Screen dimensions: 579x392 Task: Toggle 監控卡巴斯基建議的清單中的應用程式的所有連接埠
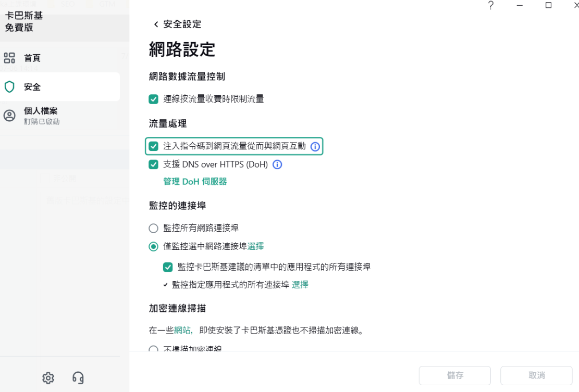(167, 267)
